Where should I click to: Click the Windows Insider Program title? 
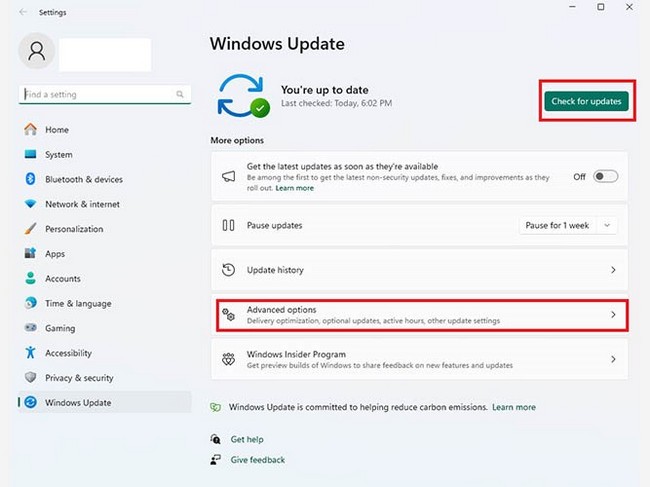pyautogui.click(x=296, y=354)
